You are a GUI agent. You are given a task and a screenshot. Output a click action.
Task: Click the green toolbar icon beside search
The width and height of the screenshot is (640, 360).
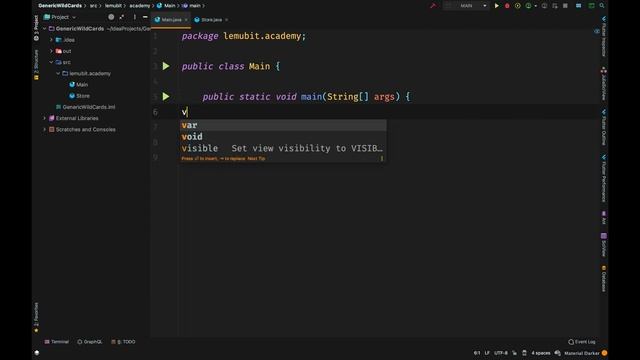click(591, 6)
